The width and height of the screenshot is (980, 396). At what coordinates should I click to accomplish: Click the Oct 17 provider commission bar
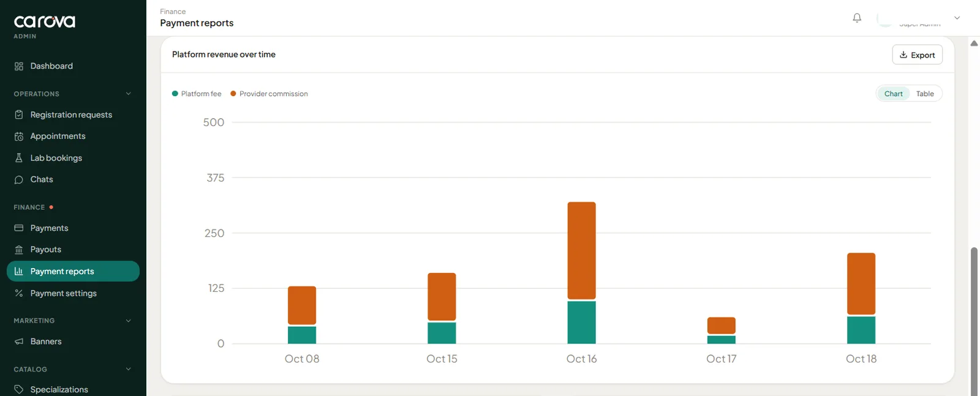point(722,326)
